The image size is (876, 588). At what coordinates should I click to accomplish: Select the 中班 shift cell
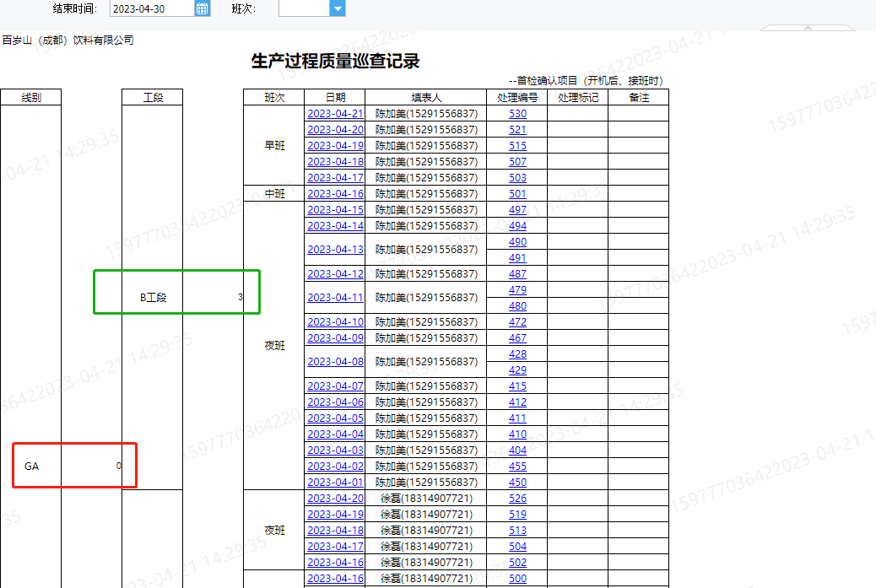tap(273, 194)
